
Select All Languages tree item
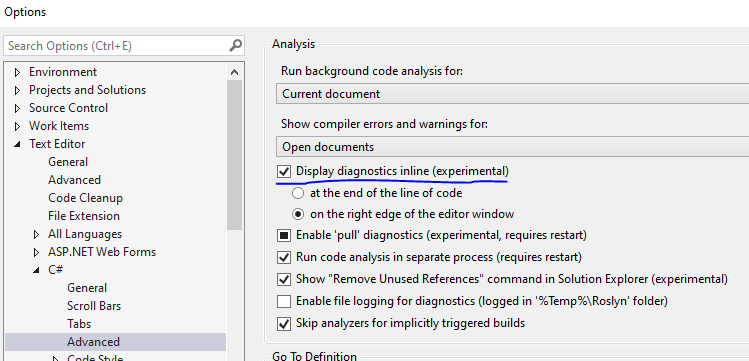coord(85,234)
